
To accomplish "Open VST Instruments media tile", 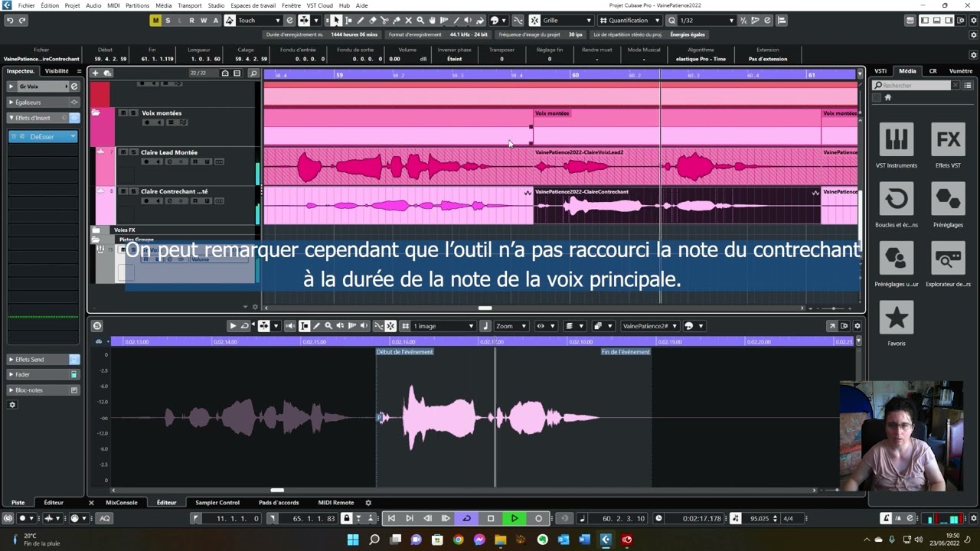I will click(x=897, y=139).
